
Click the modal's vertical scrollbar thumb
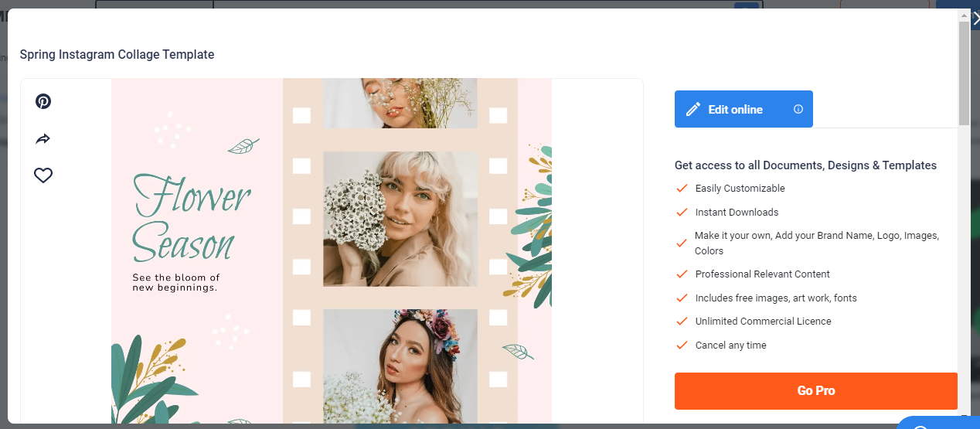tap(963, 73)
